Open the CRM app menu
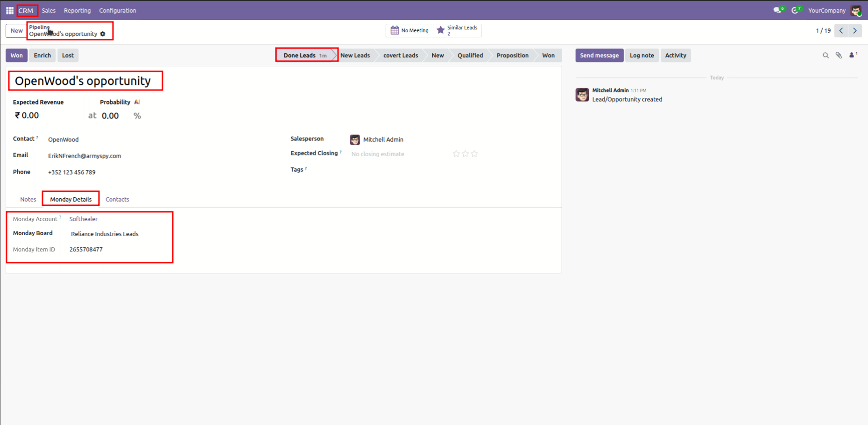Screen dimensions: 868x425 click(x=26, y=10)
